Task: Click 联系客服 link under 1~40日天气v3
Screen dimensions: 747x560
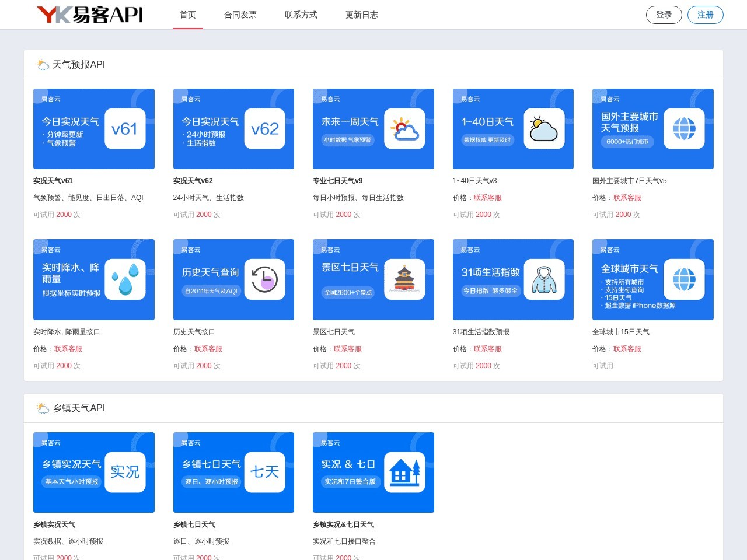Action: pos(487,198)
